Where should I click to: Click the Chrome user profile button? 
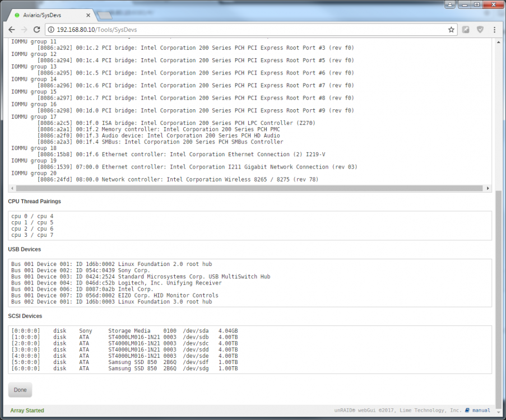[x=450, y=4]
